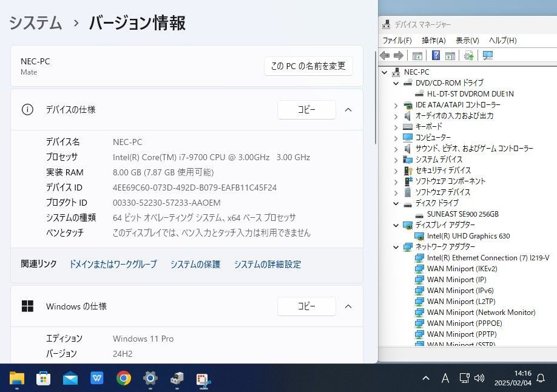This screenshot has width=557, height=392.
Task: Select Intel(R) UHD Graphics 630
Action: point(468,236)
